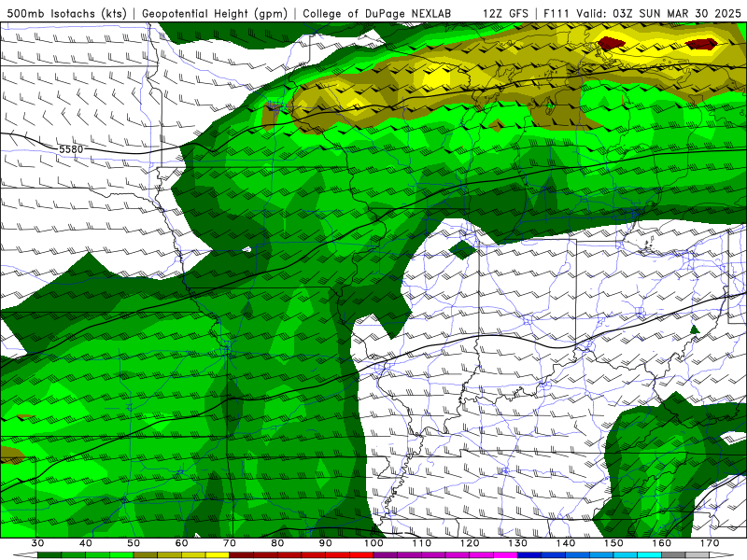Click the legend value 50
Screen dimensions: 747x560
(x=134, y=543)
